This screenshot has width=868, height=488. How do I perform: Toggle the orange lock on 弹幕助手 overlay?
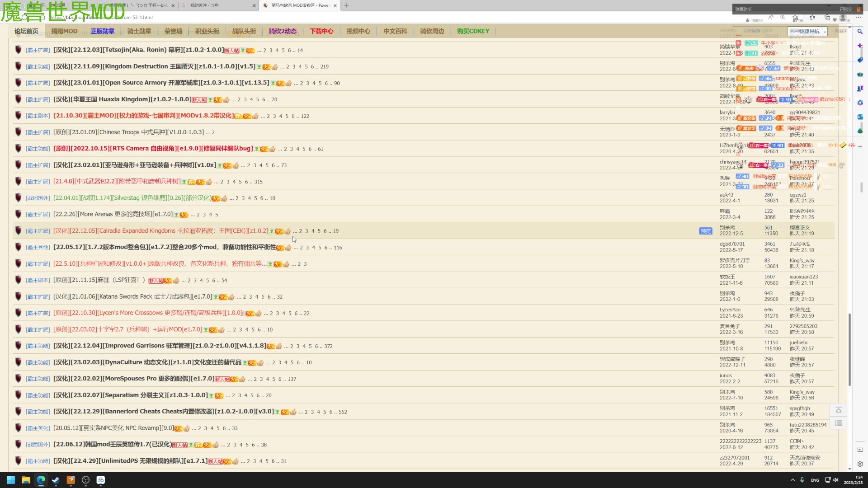[858, 9]
